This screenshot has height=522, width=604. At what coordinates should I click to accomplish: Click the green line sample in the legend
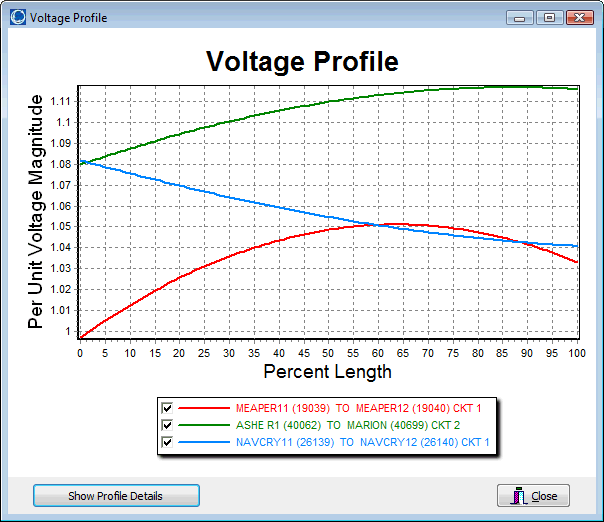(x=204, y=425)
